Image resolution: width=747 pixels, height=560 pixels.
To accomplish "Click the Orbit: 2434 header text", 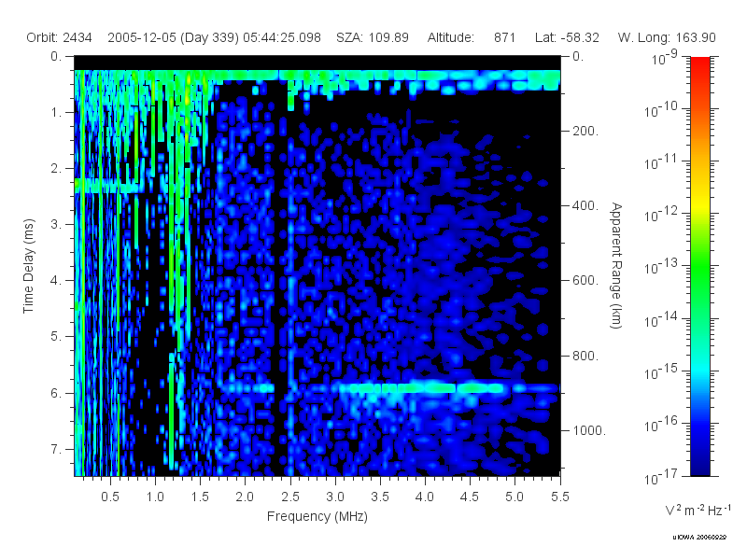I will tap(59, 37).
